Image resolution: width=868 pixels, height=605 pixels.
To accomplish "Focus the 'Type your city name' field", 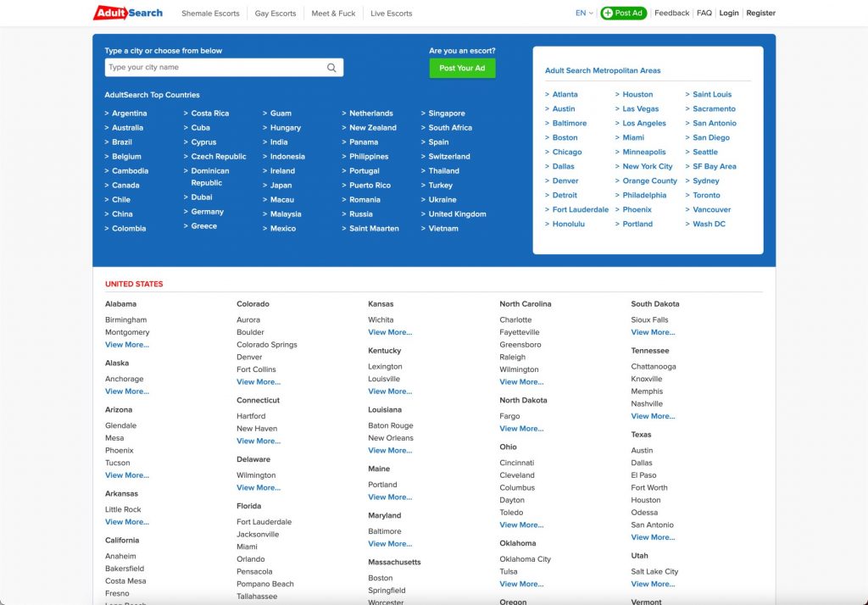I will (224, 68).
